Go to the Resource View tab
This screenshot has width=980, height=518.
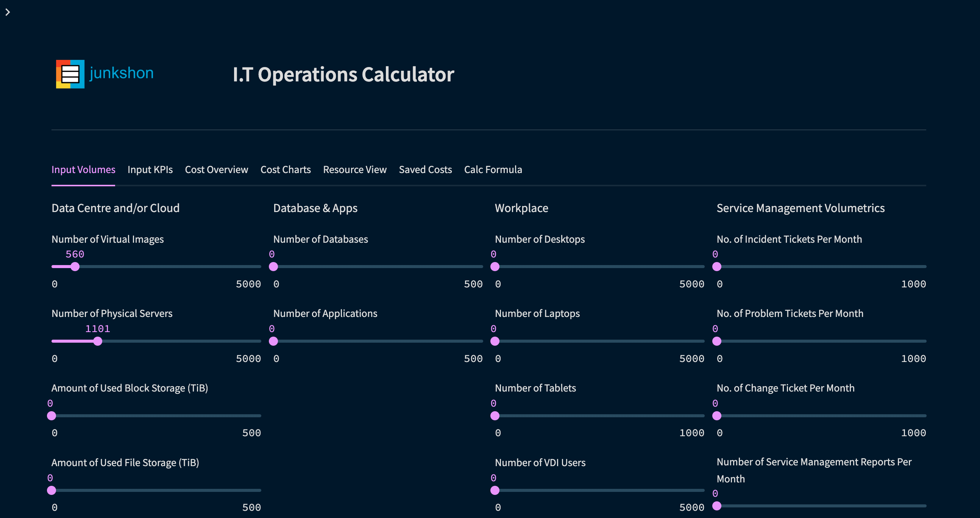(x=354, y=170)
